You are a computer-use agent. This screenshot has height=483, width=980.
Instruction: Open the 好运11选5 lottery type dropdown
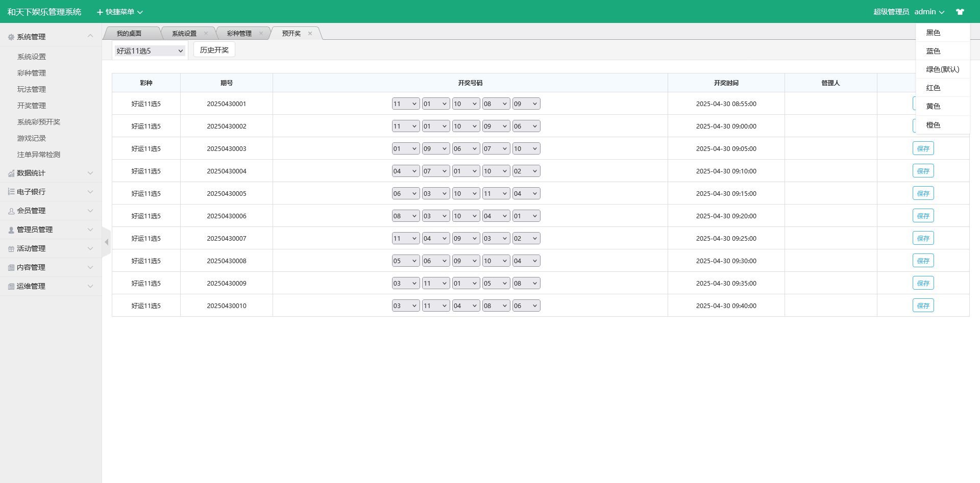point(150,51)
